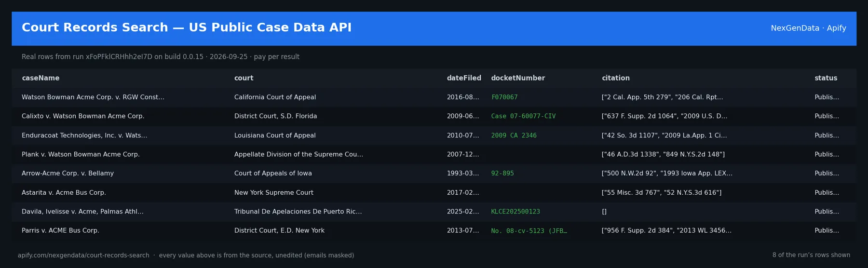Select case Plank v. Watson Bowman Acme Corp.
Screen dimensions: 868x268
tap(81, 154)
